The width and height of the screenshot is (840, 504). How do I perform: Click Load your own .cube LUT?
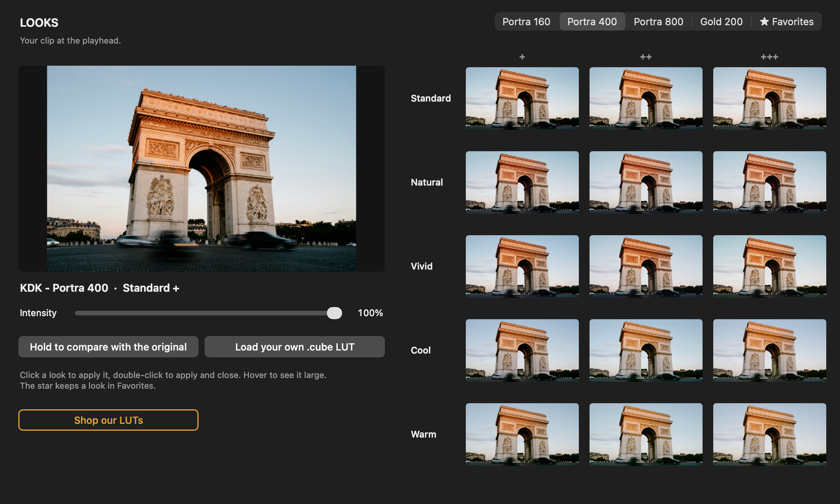[x=295, y=347]
